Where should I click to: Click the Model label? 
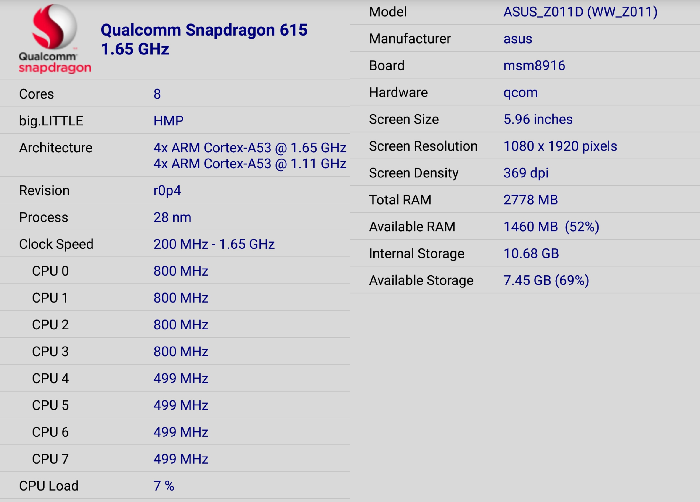388,12
